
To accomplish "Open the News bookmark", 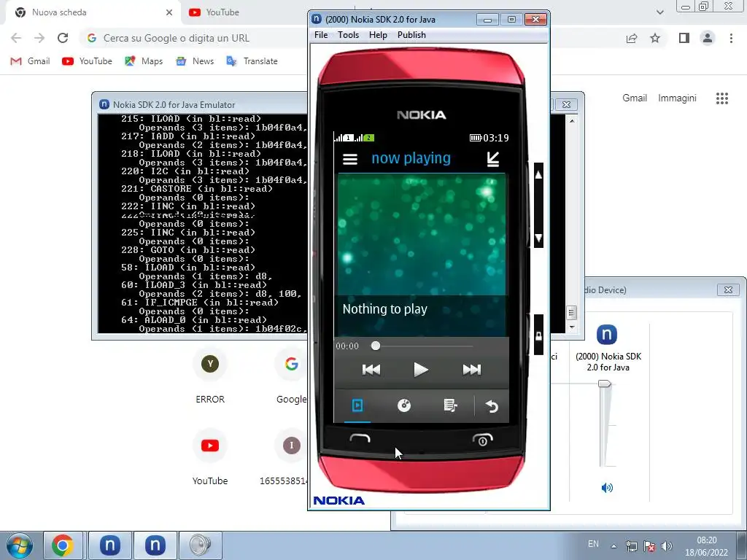I will [195, 61].
